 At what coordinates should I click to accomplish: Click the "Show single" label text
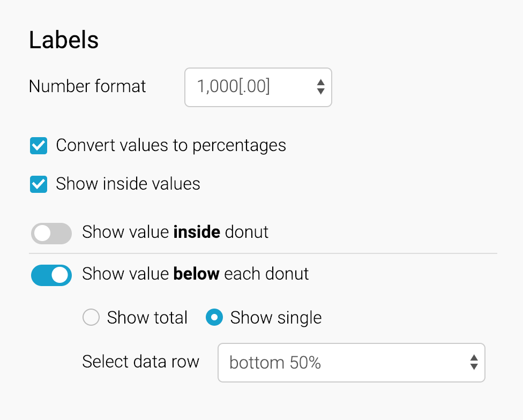click(x=276, y=318)
